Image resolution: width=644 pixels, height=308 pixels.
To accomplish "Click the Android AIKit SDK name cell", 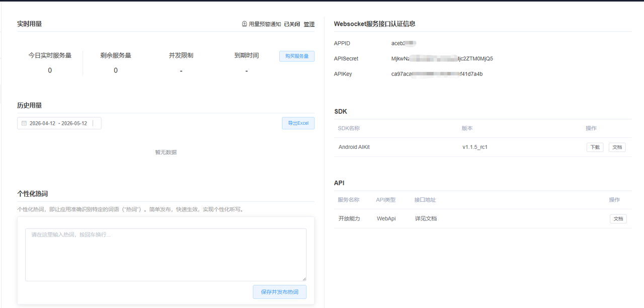I will (354, 147).
